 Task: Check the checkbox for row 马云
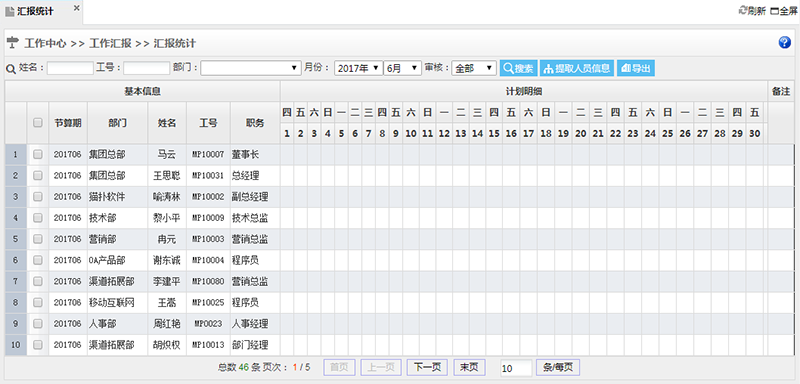click(x=38, y=154)
